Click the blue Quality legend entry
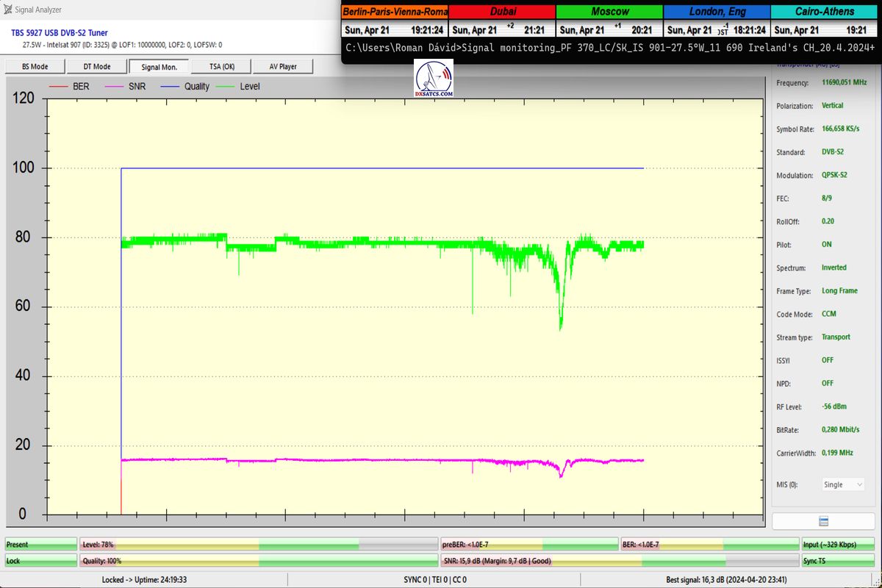Image resolution: width=882 pixels, height=588 pixels. click(187, 86)
